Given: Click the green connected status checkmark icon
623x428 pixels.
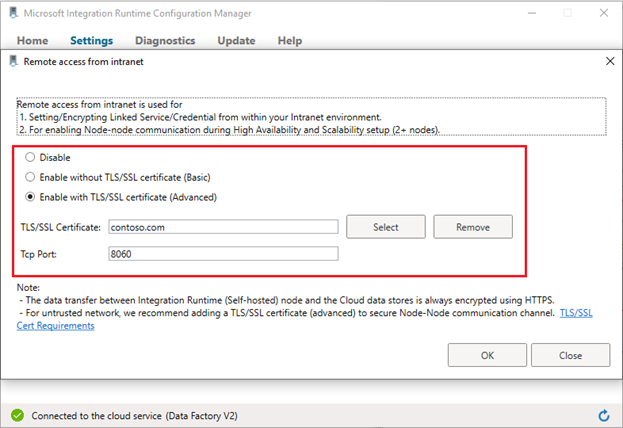Looking at the screenshot, I should (17, 416).
